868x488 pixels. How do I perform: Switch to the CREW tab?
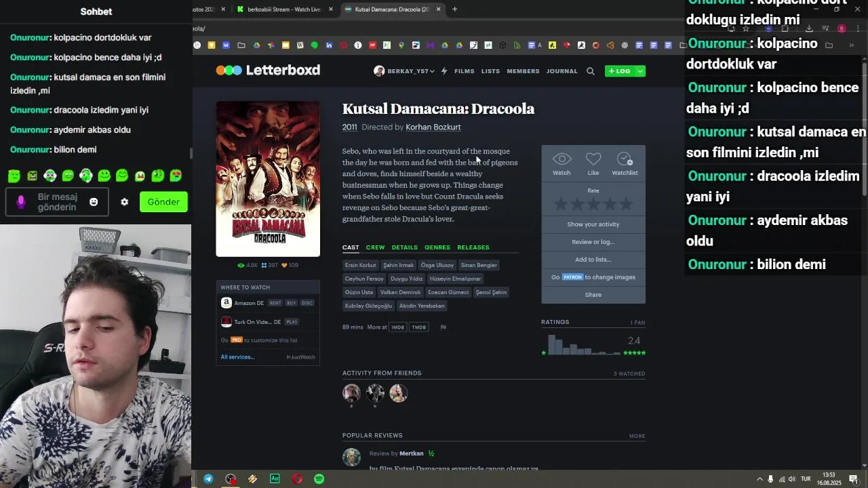pyautogui.click(x=375, y=247)
